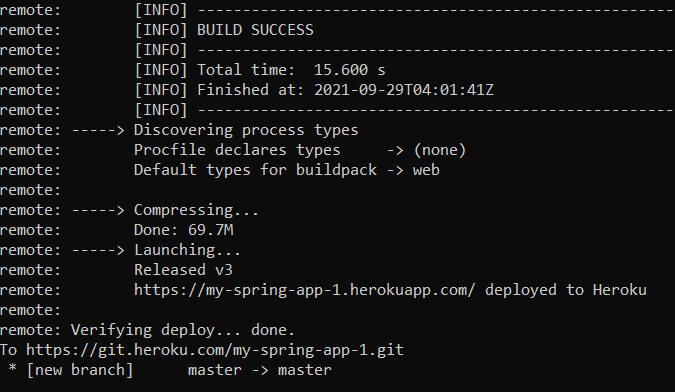The height and width of the screenshot is (392, 675).
Task: Click the '[new branch]' text
Action: (x=80, y=370)
